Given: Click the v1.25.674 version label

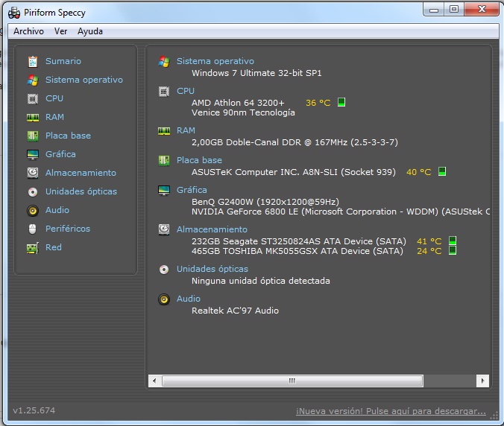Looking at the screenshot, I should (34, 410).
